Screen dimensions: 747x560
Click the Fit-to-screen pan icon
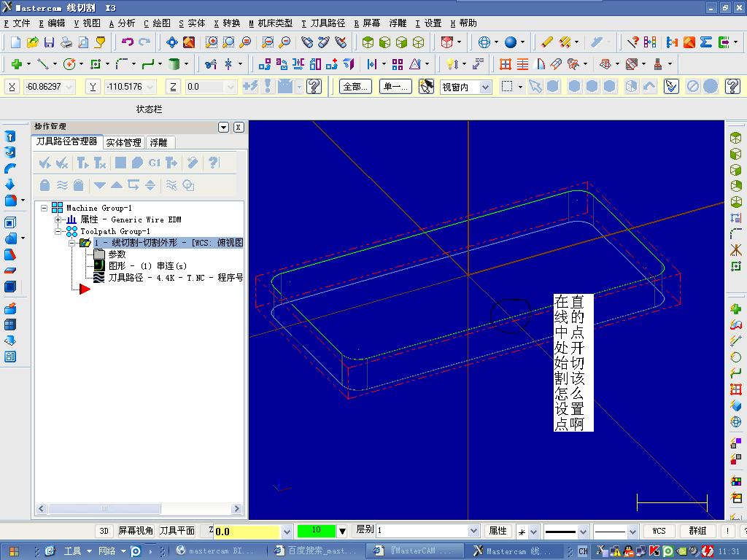(x=172, y=42)
